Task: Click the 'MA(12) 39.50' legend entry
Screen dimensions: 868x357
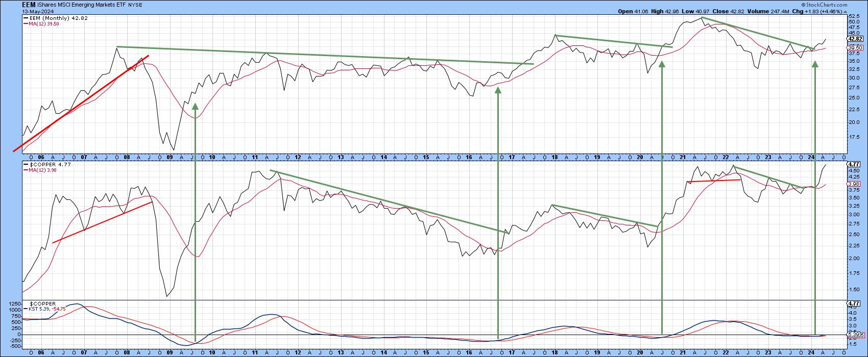Action: click(x=41, y=23)
